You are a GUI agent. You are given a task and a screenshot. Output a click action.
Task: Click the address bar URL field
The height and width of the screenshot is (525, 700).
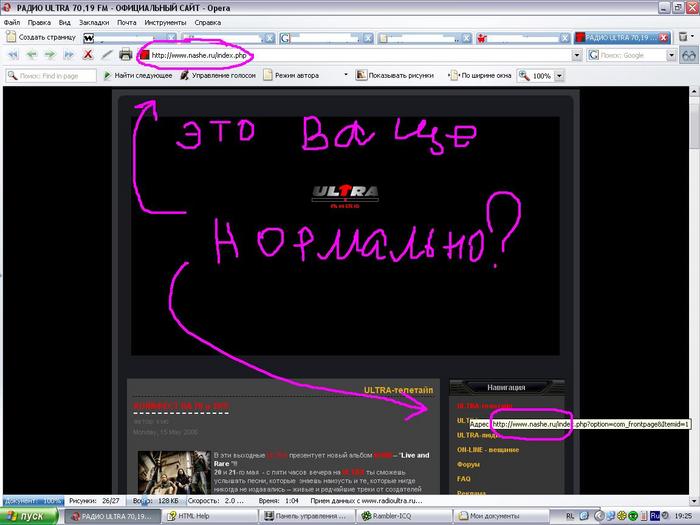pyautogui.click(x=355, y=55)
